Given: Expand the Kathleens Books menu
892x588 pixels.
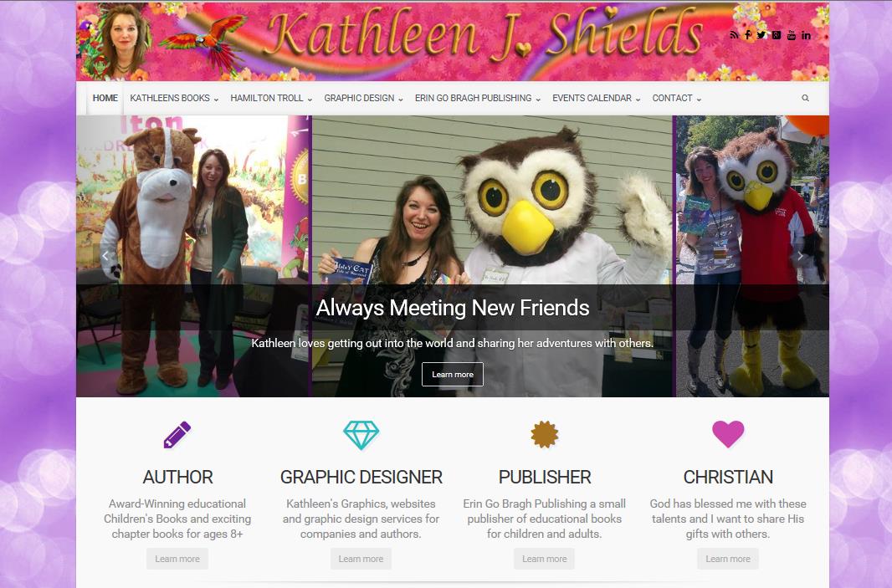Looking at the screenshot, I should pyautogui.click(x=174, y=98).
